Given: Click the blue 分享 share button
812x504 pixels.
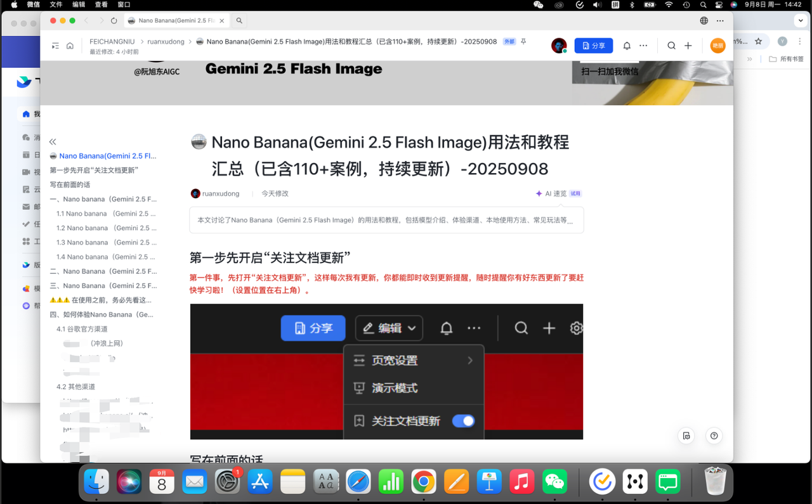Looking at the screenshot, I should click(593, 45).
